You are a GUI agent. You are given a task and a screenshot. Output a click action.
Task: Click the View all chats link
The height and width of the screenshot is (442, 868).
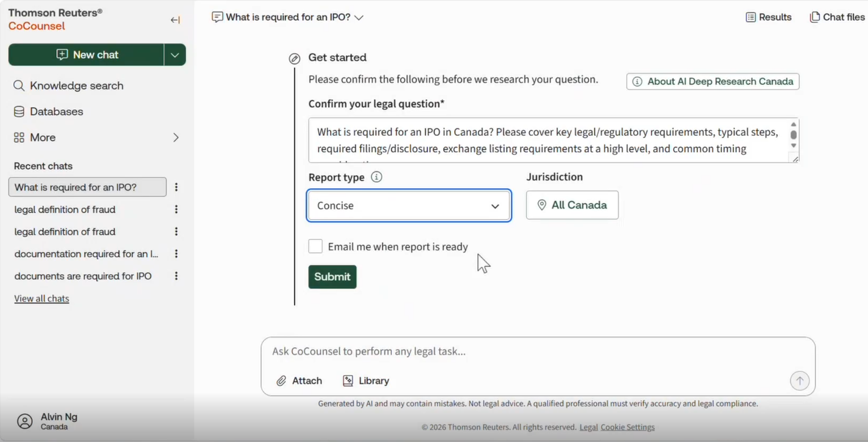[x=41, y=298]
